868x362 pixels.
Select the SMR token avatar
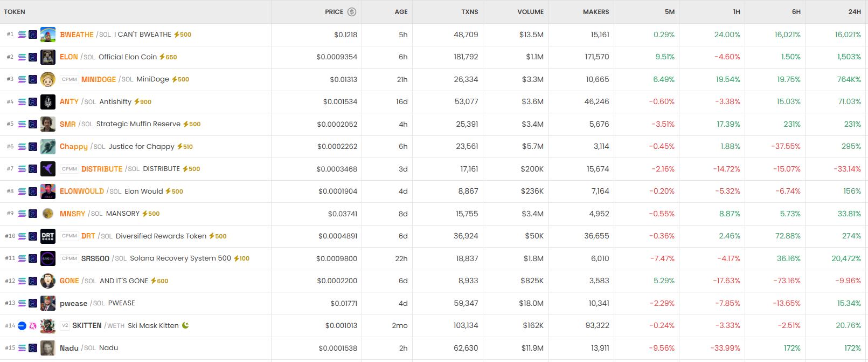click(48, 124)
